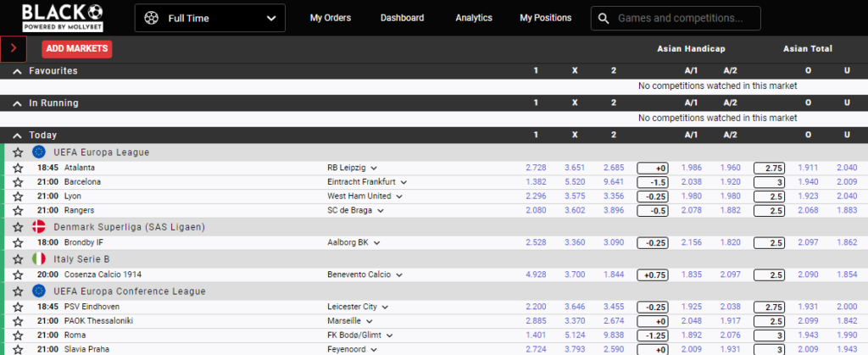Viewport: 868px width, 355px height.
Task: Expand the Marseille match chevron
Action: (370, 321)
